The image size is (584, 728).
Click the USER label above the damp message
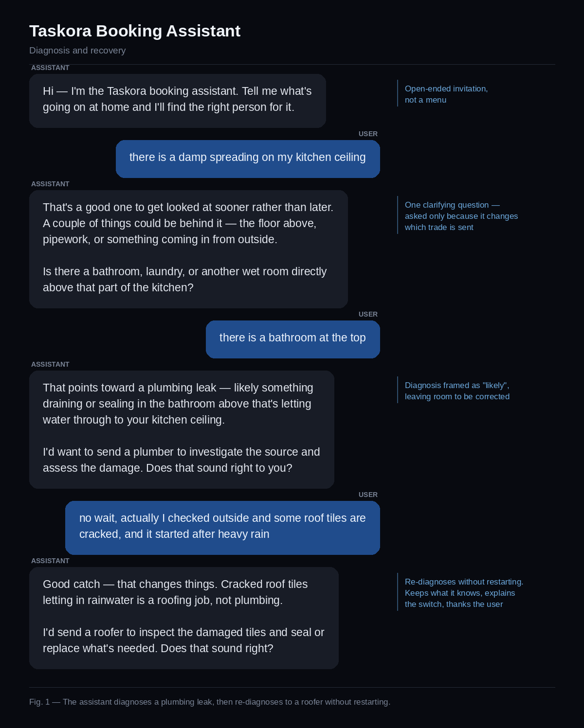click(x=368, y=134)
